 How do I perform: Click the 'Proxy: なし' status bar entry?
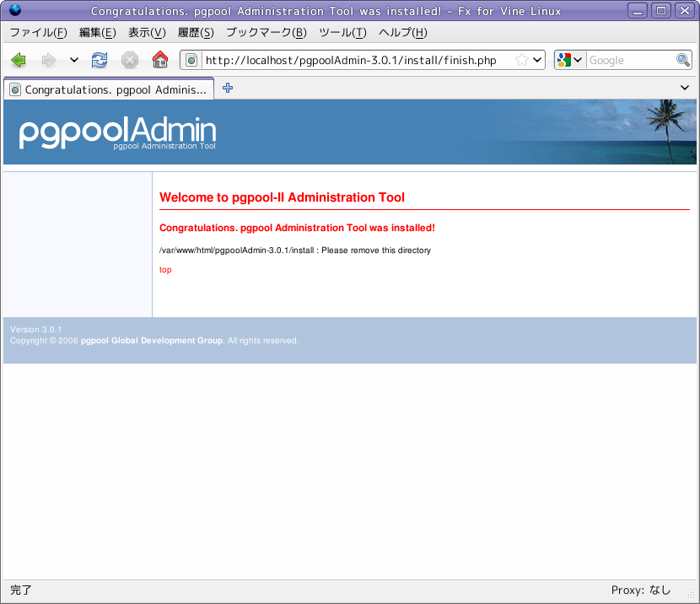click(x=641, y=591)
